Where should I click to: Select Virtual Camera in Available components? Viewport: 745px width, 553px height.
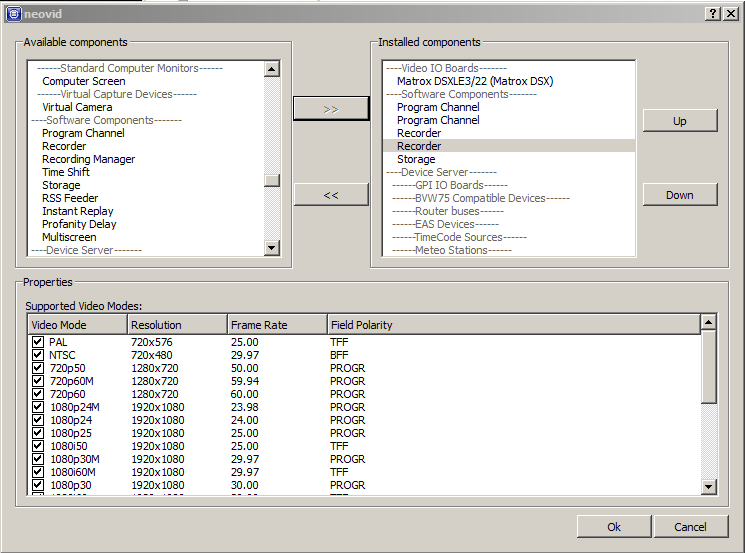click(77, 107)
